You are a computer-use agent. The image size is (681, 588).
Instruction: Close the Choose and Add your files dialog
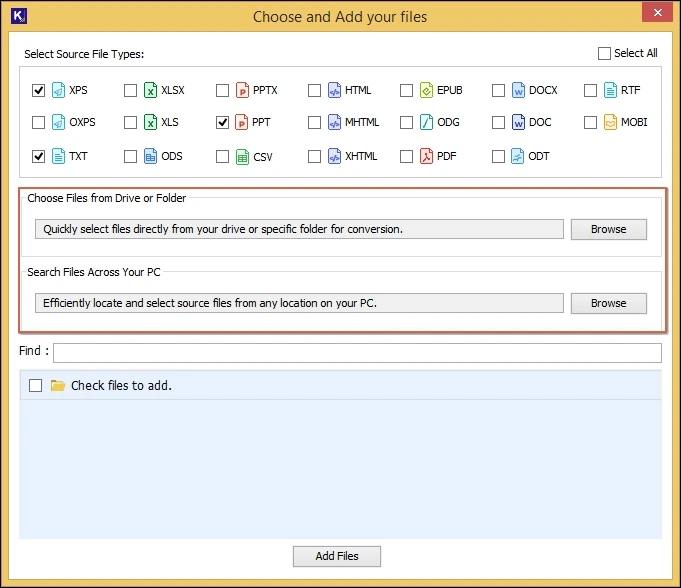coord(658,13)
